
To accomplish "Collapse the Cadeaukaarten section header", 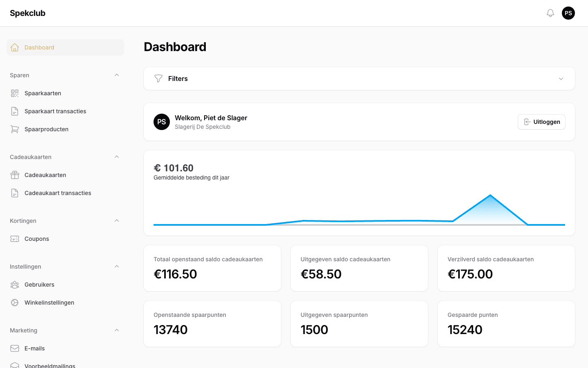I will pos(117,157).
